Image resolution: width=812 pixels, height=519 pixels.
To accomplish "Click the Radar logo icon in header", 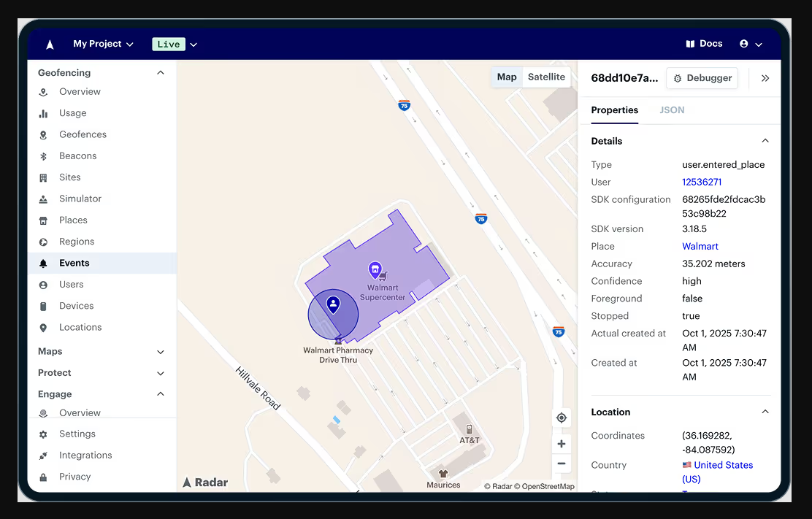I will (50, 45).
